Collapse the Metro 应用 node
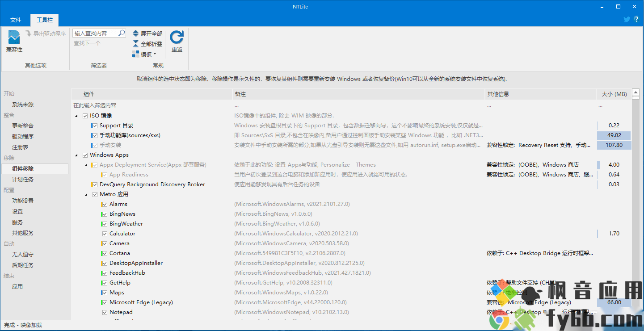This screenshot has width=644, height=331. [86, 194]
